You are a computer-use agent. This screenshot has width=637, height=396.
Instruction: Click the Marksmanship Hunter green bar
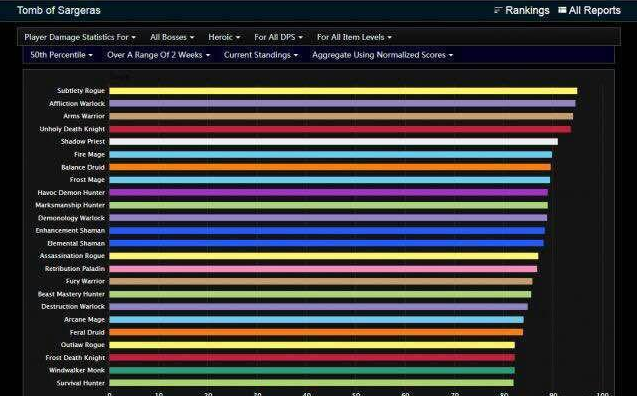click(328, 205)
